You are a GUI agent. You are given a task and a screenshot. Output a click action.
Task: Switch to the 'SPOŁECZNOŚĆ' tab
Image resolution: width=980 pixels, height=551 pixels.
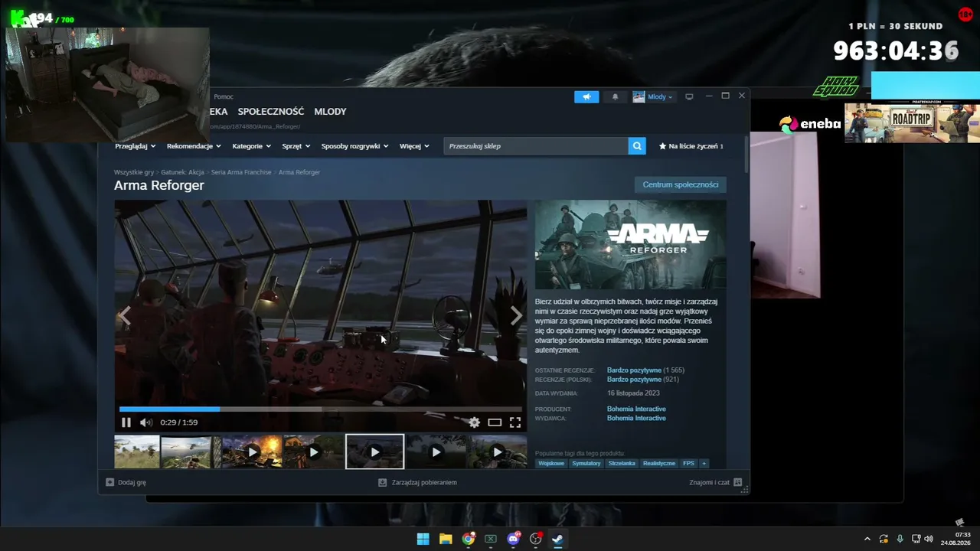(270, 112)
